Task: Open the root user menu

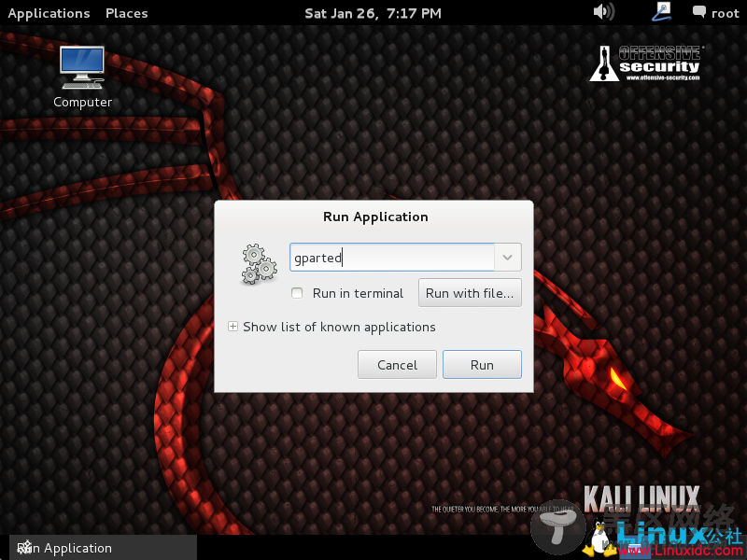Action: pos(726,13)
